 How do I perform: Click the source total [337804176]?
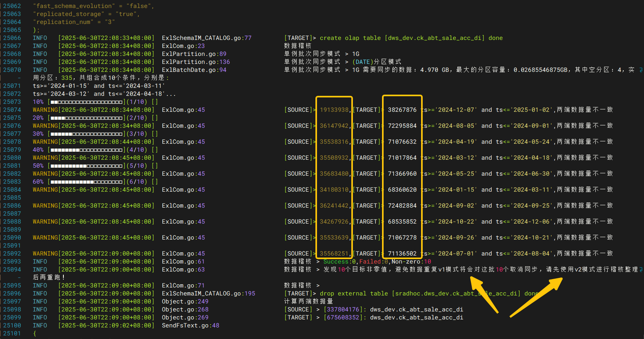point(343,309)
